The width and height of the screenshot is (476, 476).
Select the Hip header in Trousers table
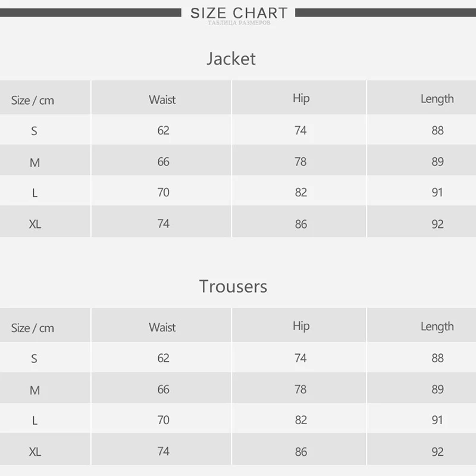coord(301,325)
